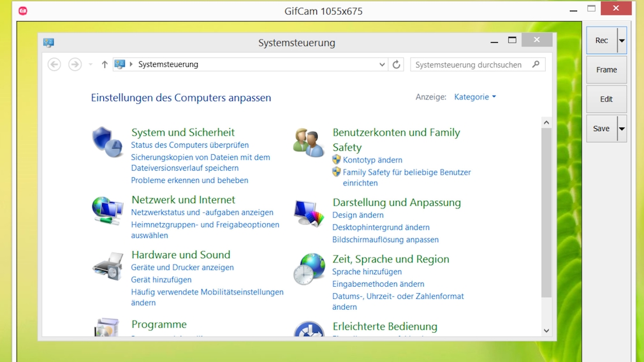Click the Desktophintergrund ändern link
The width and height of the screenshot is (644, 362).
381,228
